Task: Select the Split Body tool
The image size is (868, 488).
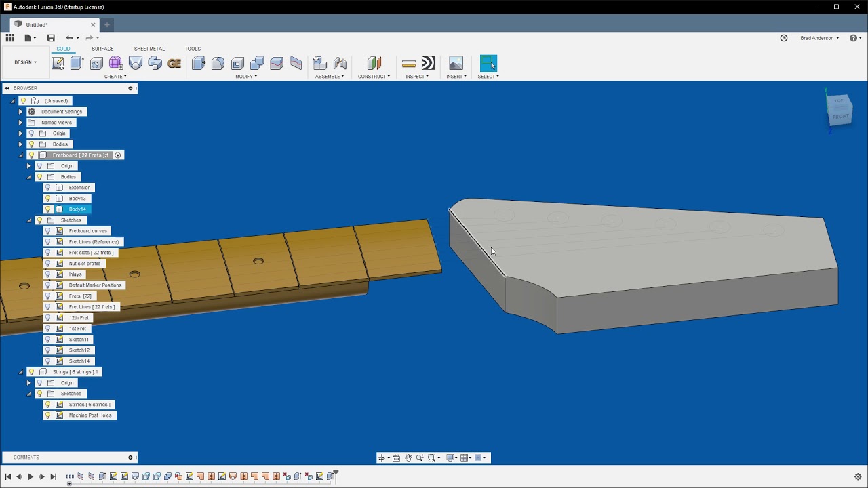Action: tap(296, 63)
